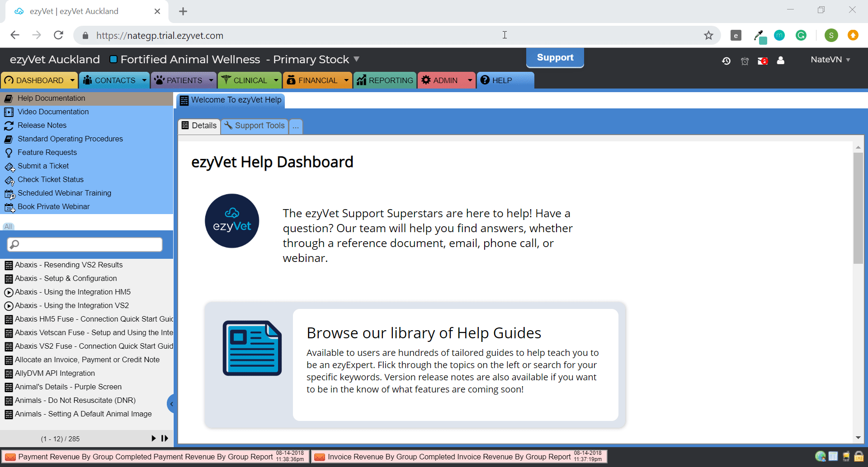Click the orange update extension icon
The height and width of the screenshot is (467, 868).
853,35
